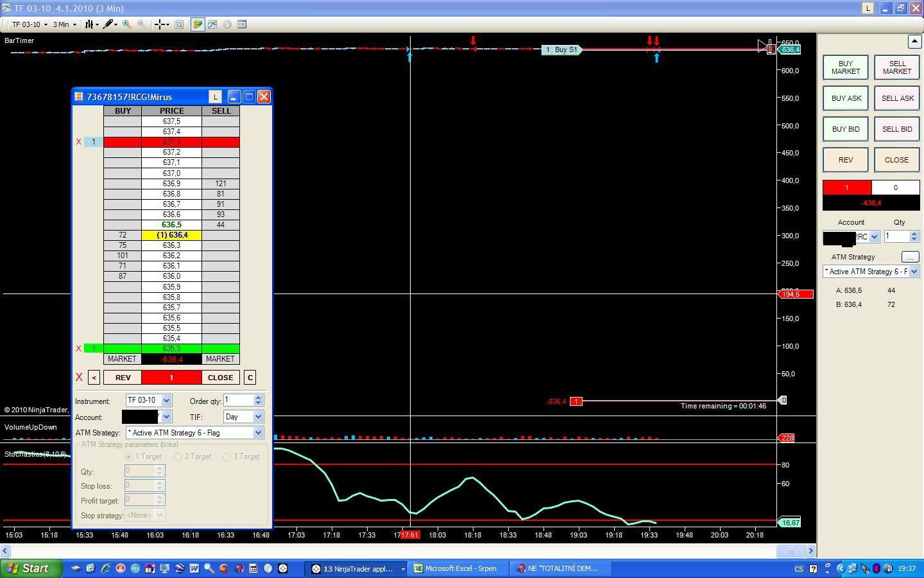
Task: Select the drawing tools pen icon
Action: (108, 24)
